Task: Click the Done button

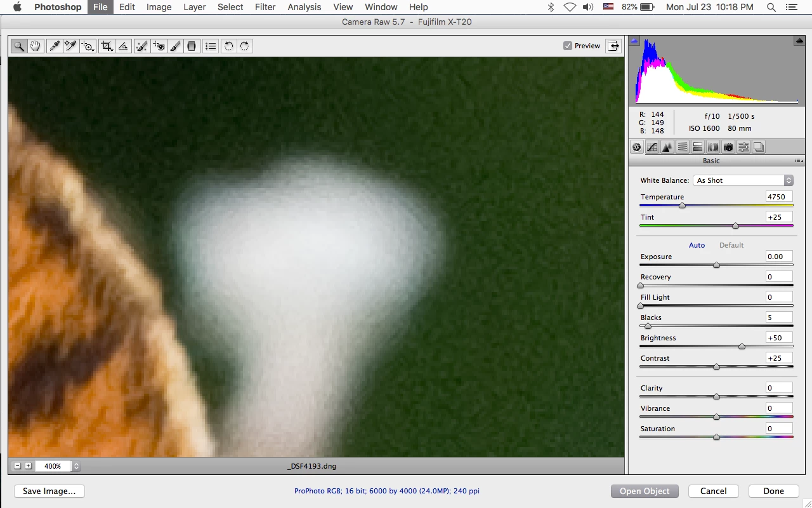Action: [x=773, y=491]
